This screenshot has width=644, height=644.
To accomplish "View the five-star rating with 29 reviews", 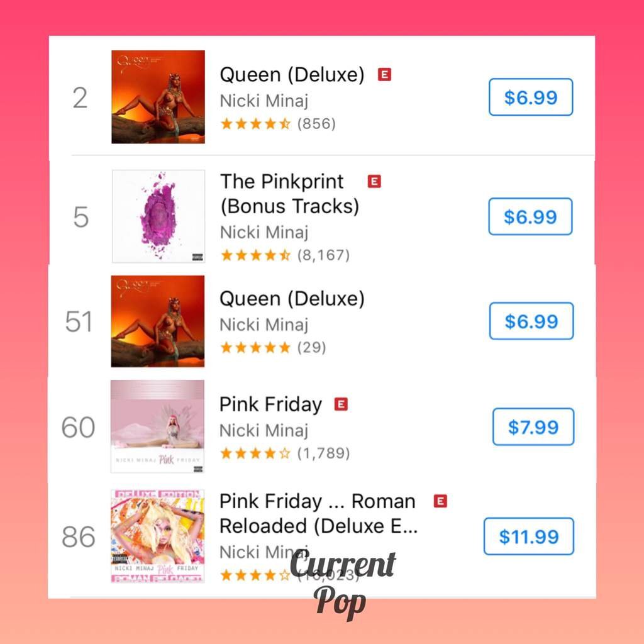I will point(255,347).
